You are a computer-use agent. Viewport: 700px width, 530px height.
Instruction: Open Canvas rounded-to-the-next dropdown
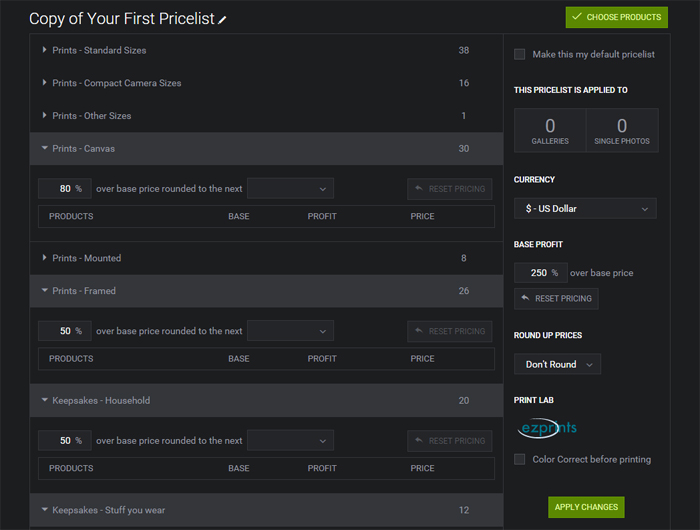(x=290, y=189)
